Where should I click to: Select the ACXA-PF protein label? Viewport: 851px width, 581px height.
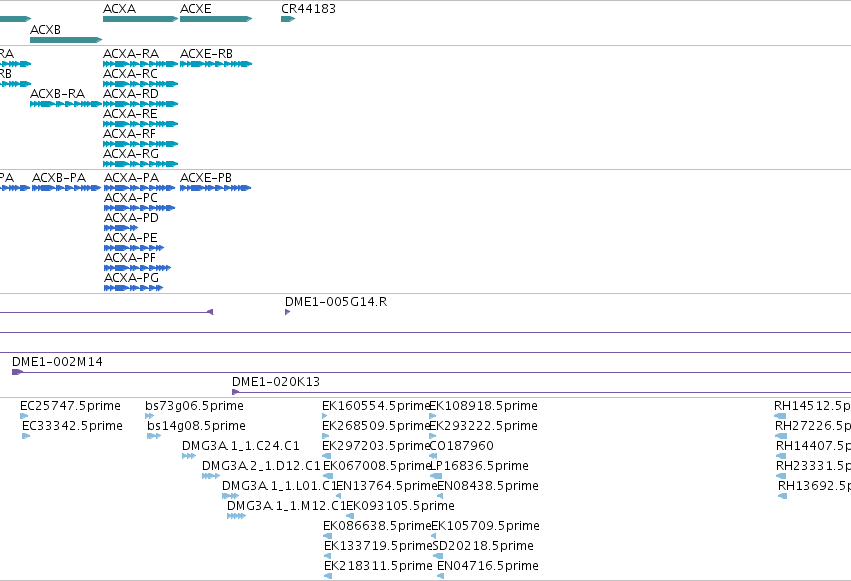click(130, 258)
